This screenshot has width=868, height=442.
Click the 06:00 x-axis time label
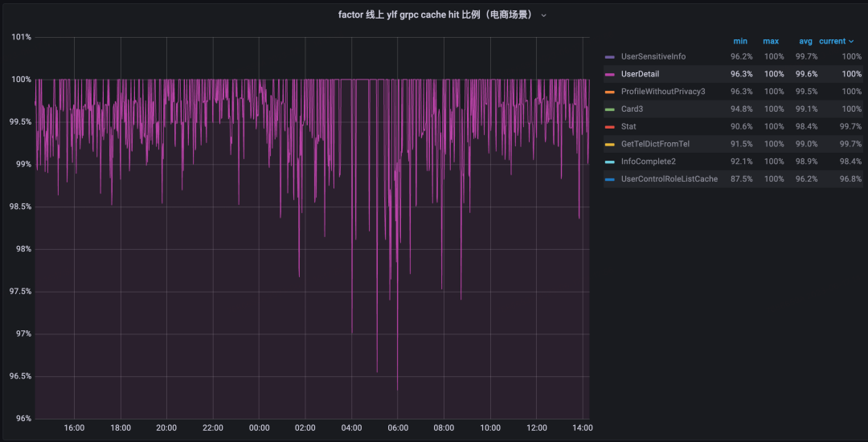point(398,428)
